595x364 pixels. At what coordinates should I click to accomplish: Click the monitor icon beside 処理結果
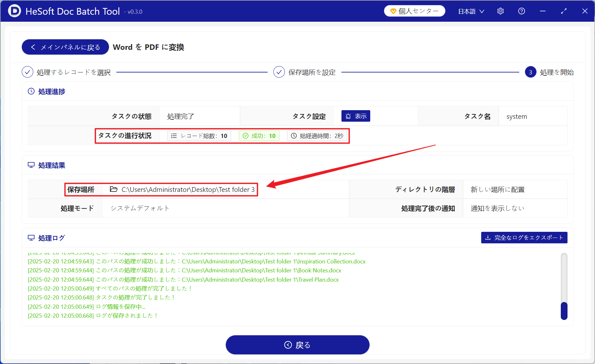click(x=31, y=165)
